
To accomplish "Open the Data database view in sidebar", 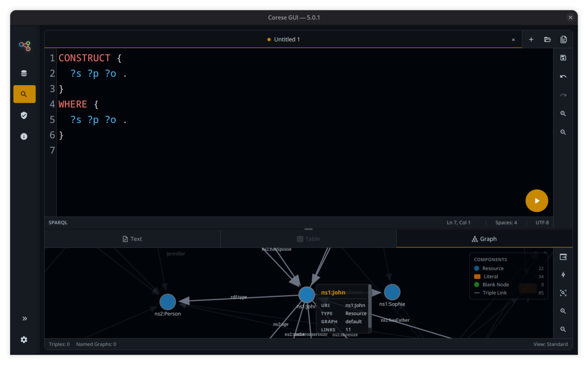I will (x=24, y=73).
